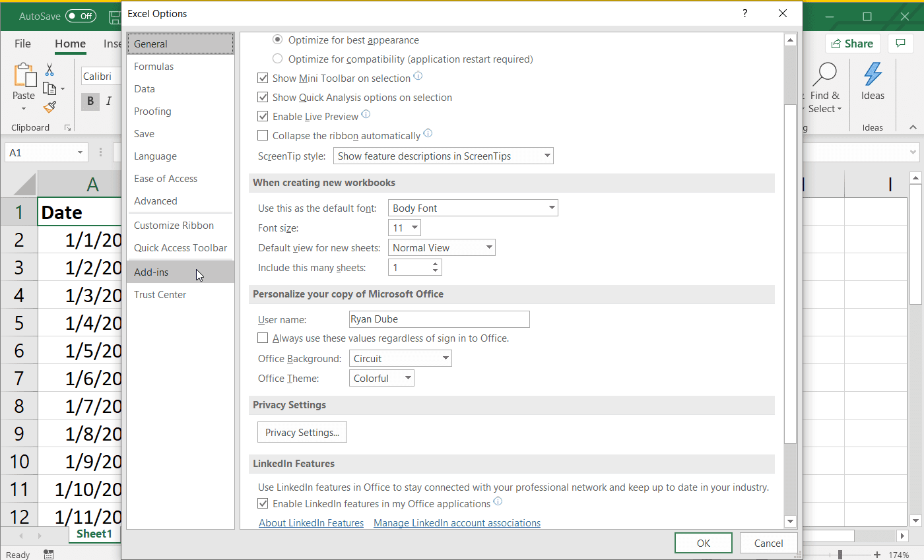Viewport: 924px width, 560px height.
Task: Collapse the ribbon with the chevron arrow
Action: click(913, 127)
